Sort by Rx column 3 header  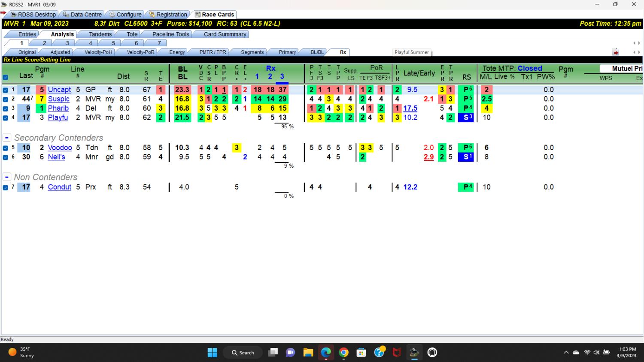[282, 76]
